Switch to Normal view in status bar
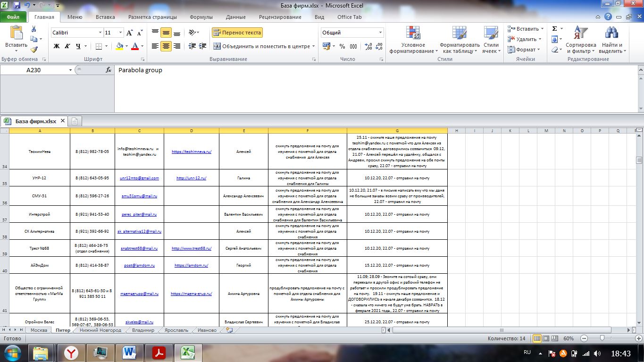This screenshot has height=362, width=644. (537, 338)
